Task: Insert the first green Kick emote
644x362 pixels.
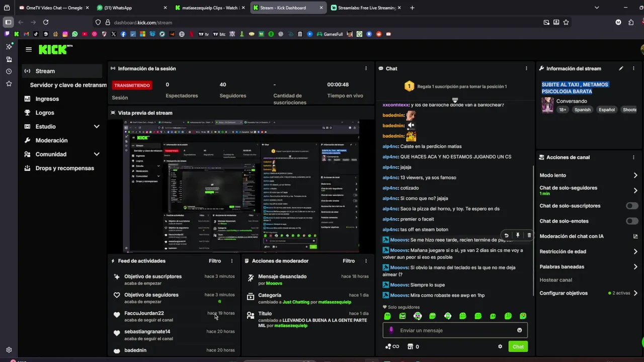Action: coord(387,316)
